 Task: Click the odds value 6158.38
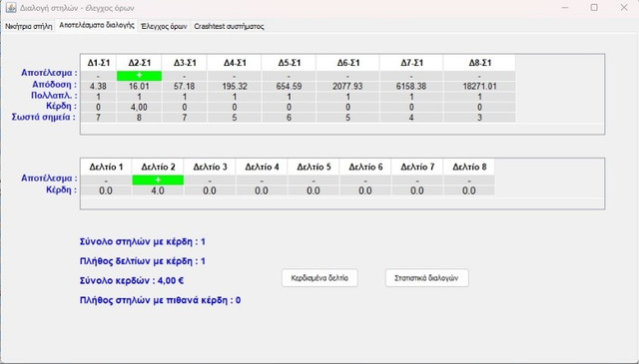point(411,87)
